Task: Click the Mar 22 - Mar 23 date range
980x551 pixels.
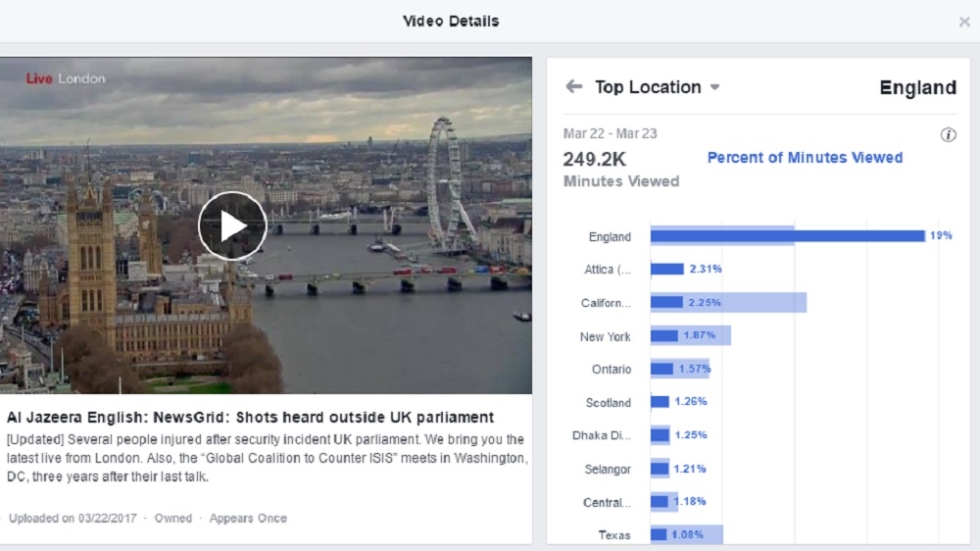Action: click(610, 133)
